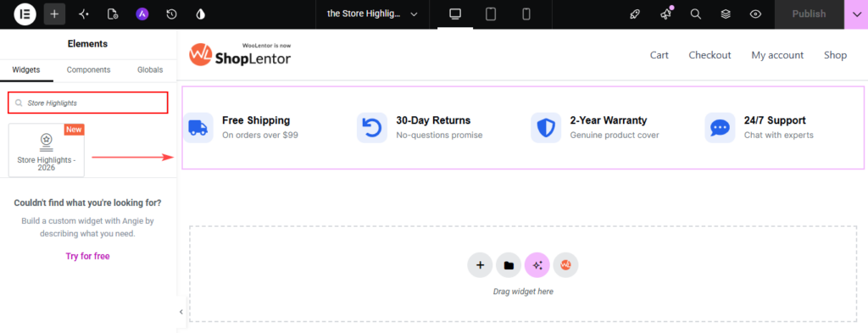Click the Free Shipping truck icon
The height and width of the screenshot is (333, 868).
[198, 128]
